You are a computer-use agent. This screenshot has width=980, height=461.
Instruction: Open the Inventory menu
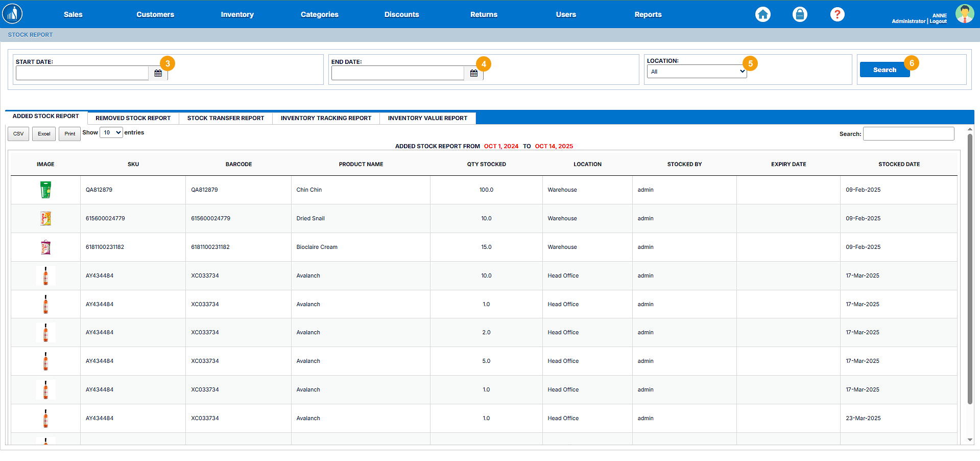[237, 14]
